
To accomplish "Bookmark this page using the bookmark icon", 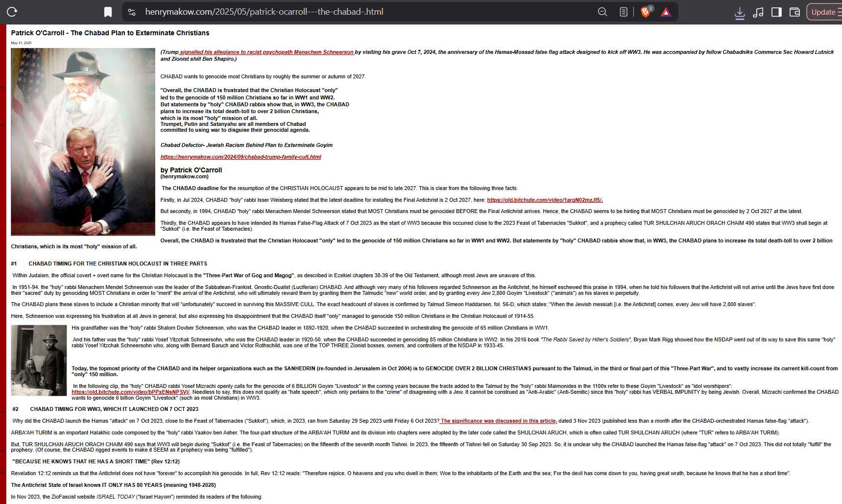I will pyautogui.click(x=108, y=12).
